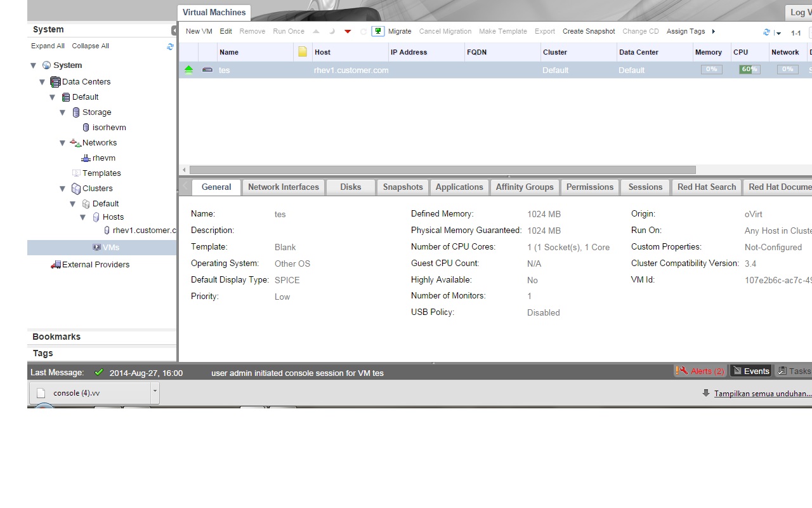
Task: Click the Storage database icon in tree
Action: click(76, 112)
